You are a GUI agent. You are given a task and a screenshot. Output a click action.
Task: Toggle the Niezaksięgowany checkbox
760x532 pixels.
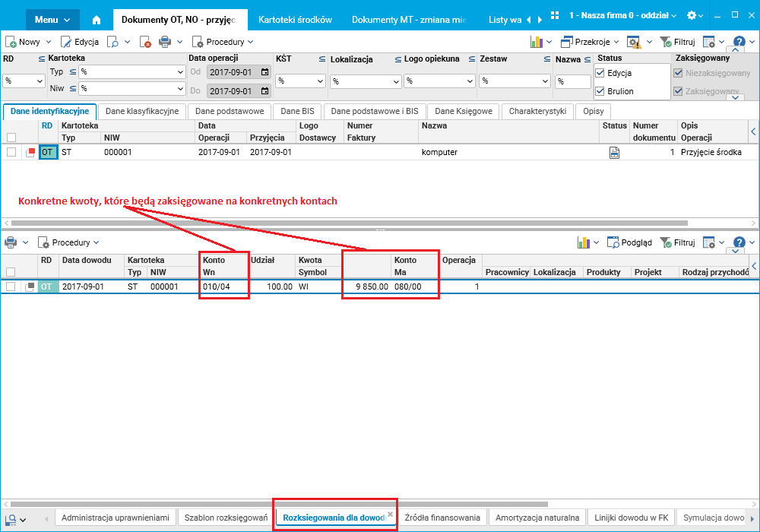678,73
